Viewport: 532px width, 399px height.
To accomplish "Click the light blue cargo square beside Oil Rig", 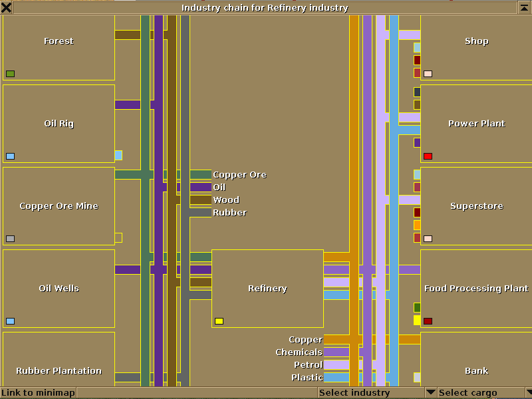I will [x=118, y=156].
